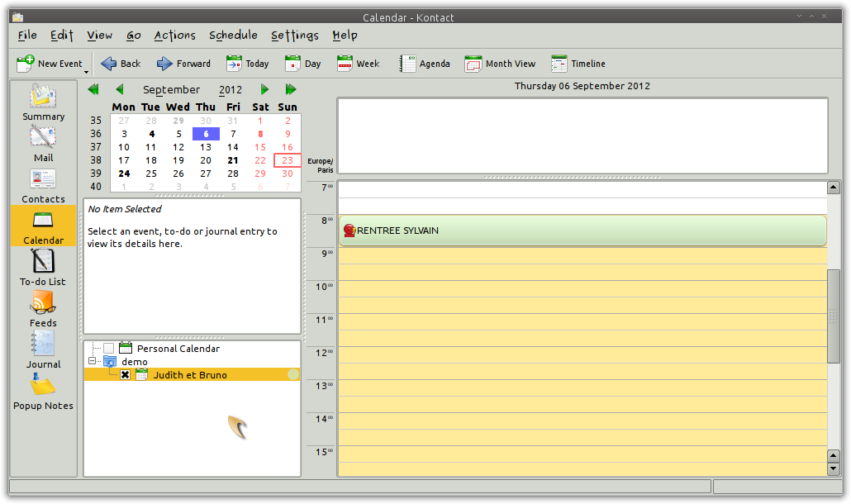This screenshot has height=504, width=851.
Task: Open the Go menu
Action: (x=134, y=36)
